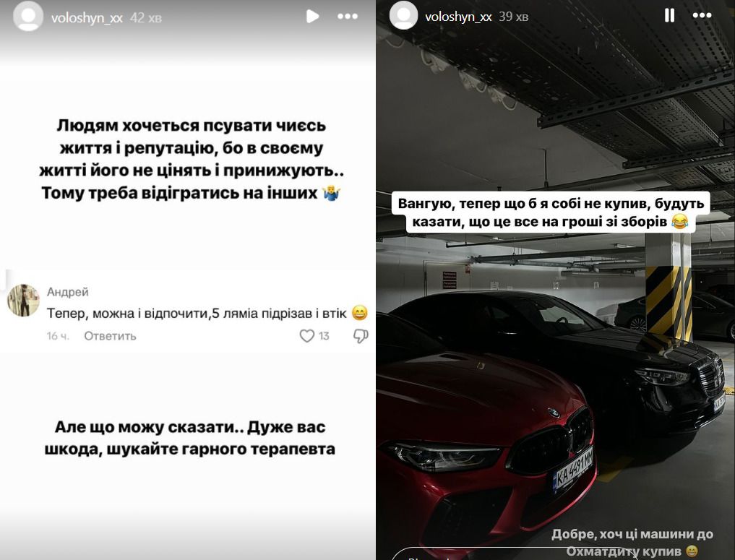The height and width of the screenshot is (560, 735).
Task: Click the 16 ч. comment timestamp
Action: coord(58,336)
